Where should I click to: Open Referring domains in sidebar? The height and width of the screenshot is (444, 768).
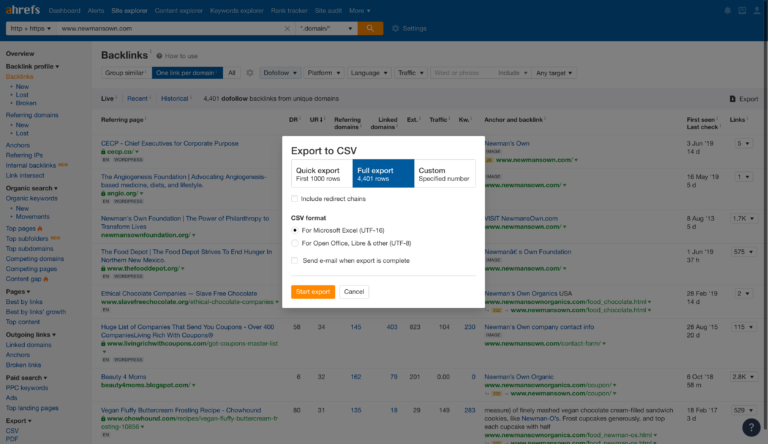pyautogui.click(x=32, y=115)
